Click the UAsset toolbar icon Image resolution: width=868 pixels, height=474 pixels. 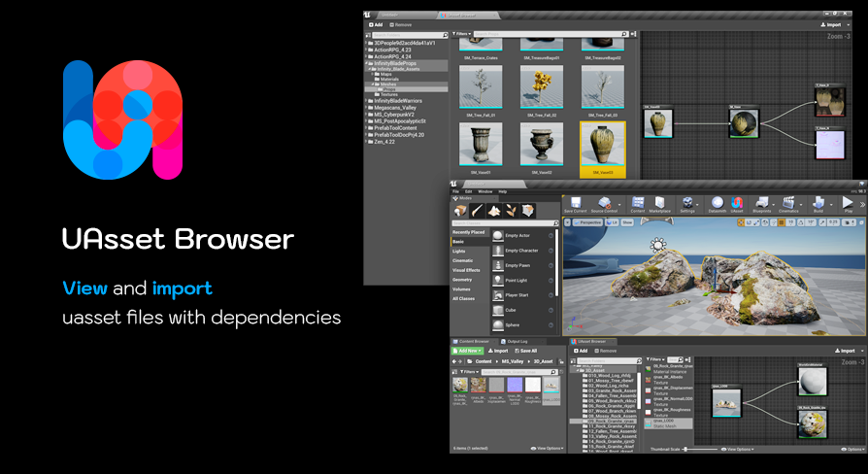[737, 203]
